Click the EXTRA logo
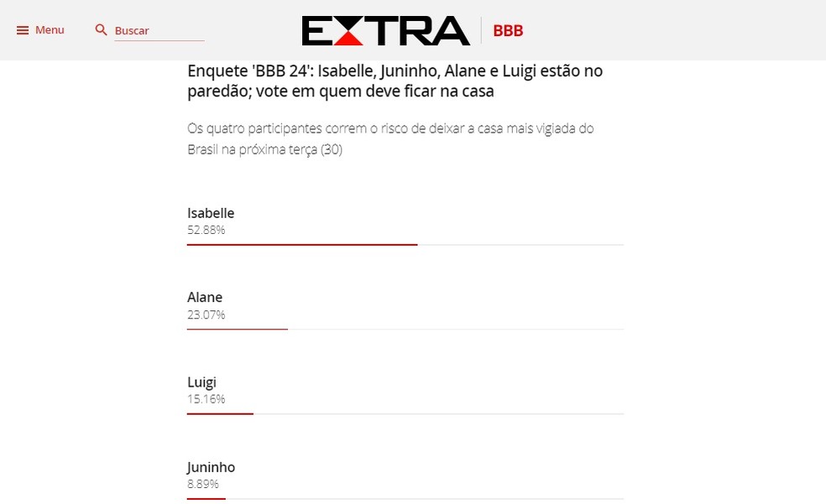The height and width of the screenshot is (504, 826). (386, 30)
